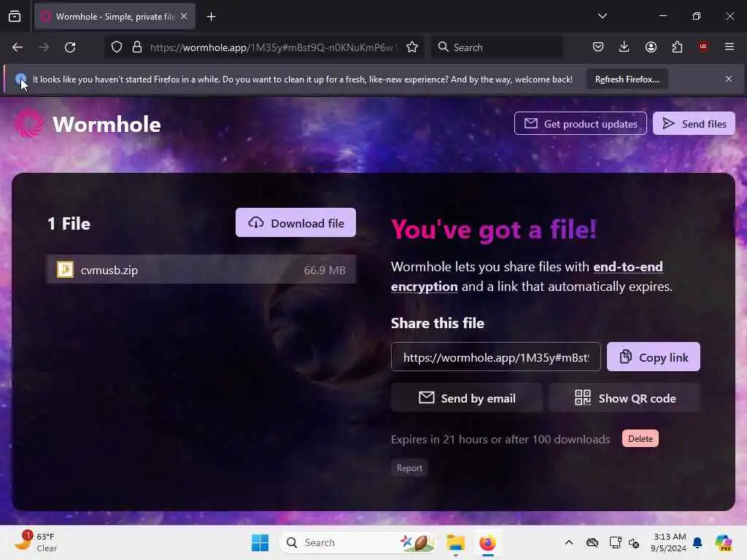Select the share link URL field
Image resolution: width=747 pixels, height=560 pixels.
click(496, 357)
